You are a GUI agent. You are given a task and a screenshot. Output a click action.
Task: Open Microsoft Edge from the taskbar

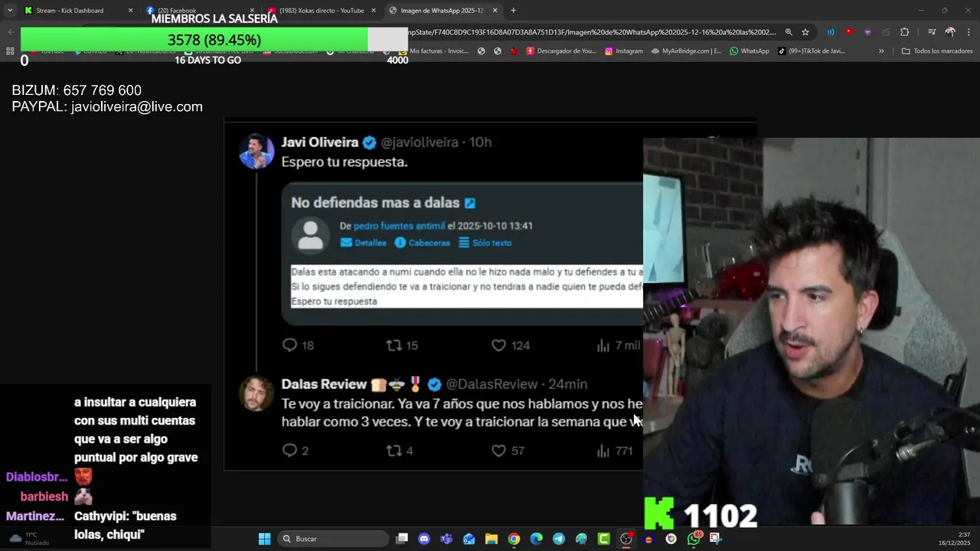536,539
